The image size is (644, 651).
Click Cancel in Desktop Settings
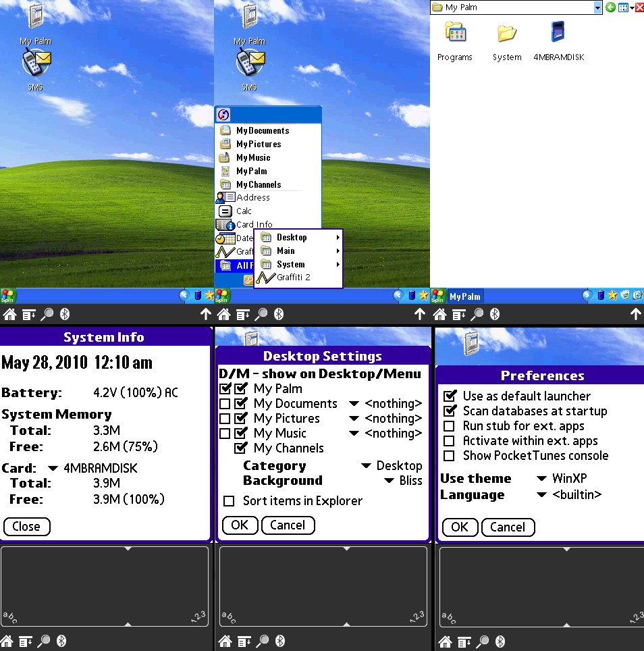pos(288,525)
